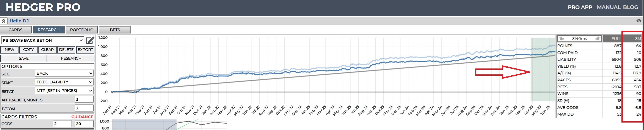This screenshot has width=644, height=130.
Task: Click the COM PAID row label
Action: pos(567,53)
